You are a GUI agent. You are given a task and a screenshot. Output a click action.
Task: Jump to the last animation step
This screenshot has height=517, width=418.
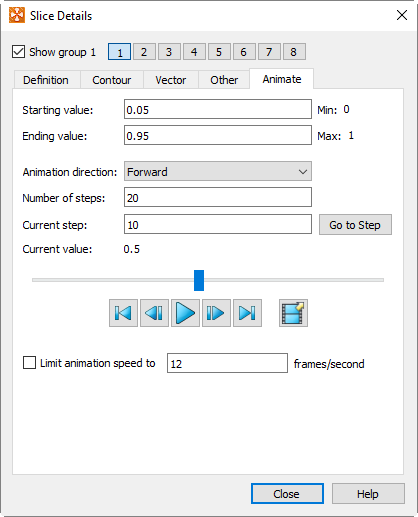tap(247, 313)
